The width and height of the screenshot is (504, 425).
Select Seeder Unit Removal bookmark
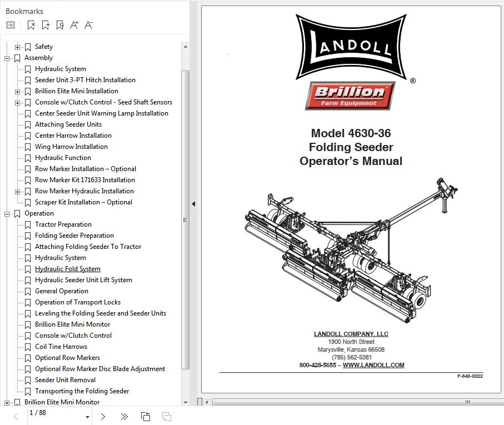tap(65, 380)
